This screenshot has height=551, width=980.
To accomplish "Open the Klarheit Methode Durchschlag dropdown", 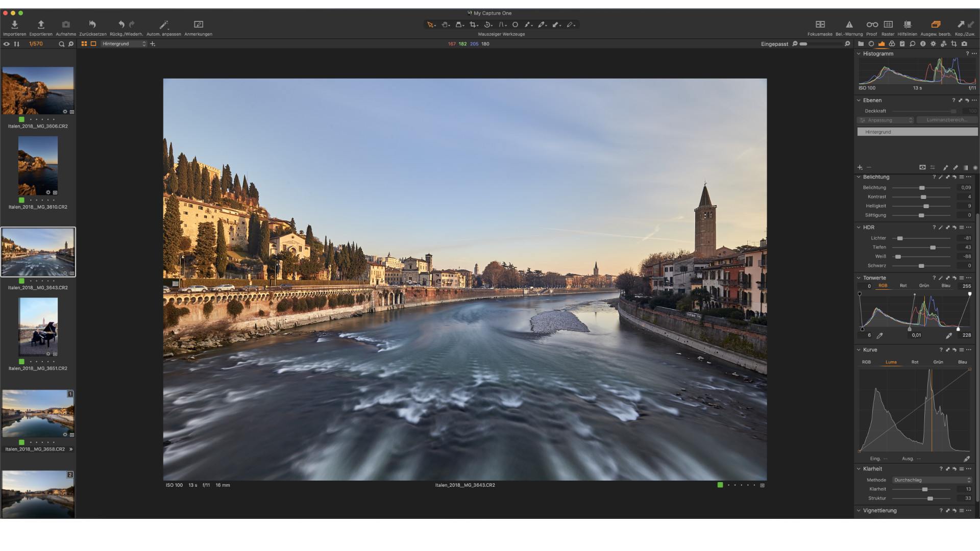I will [x=932, y=480].
